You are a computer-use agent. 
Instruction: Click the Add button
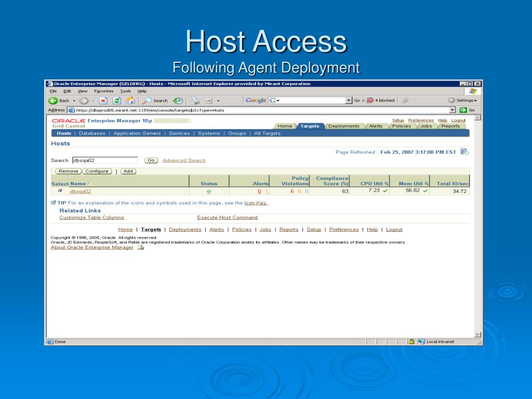(x=128, y=171)
